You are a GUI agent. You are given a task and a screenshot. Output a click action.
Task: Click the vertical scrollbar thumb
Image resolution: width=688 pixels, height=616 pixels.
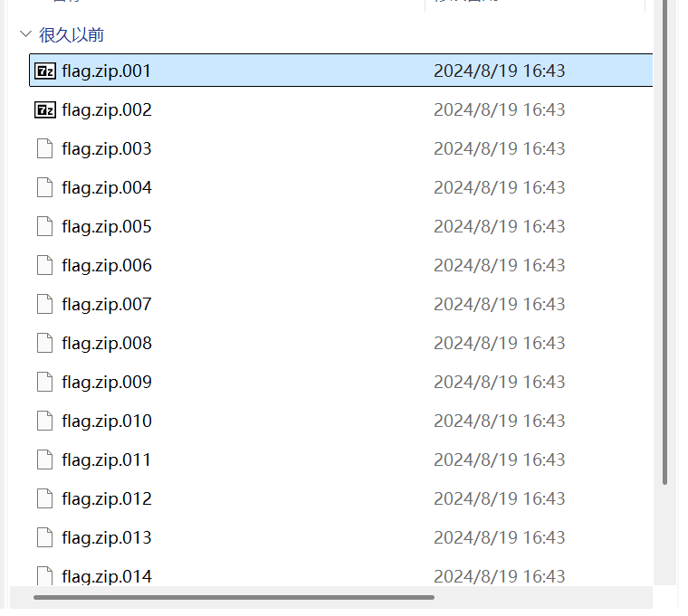coord(664,242)
